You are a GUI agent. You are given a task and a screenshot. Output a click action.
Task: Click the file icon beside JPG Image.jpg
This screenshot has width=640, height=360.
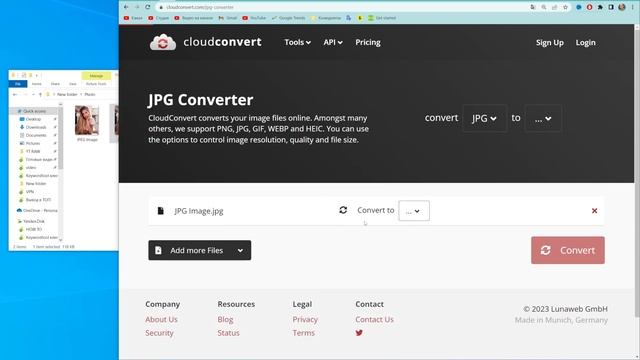tap(160, 211)
